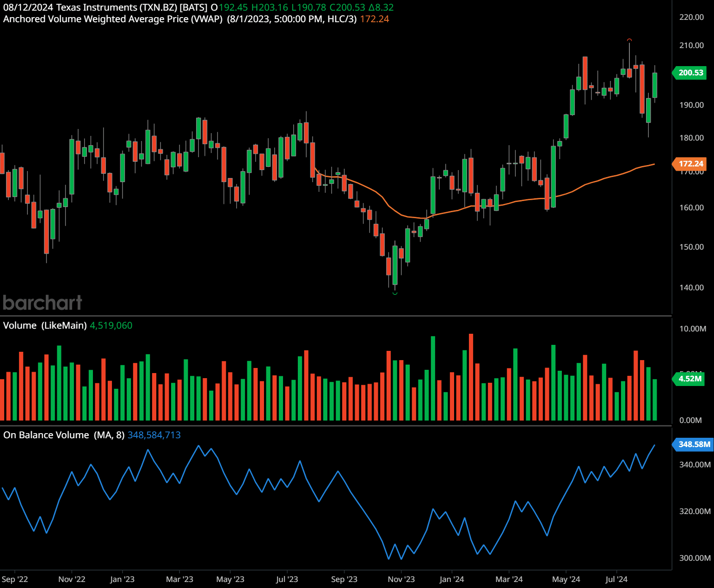The width and height of the screenshot is (714, 588).
Task: Click the 220.00 price axis label
Action: point(691,17)
